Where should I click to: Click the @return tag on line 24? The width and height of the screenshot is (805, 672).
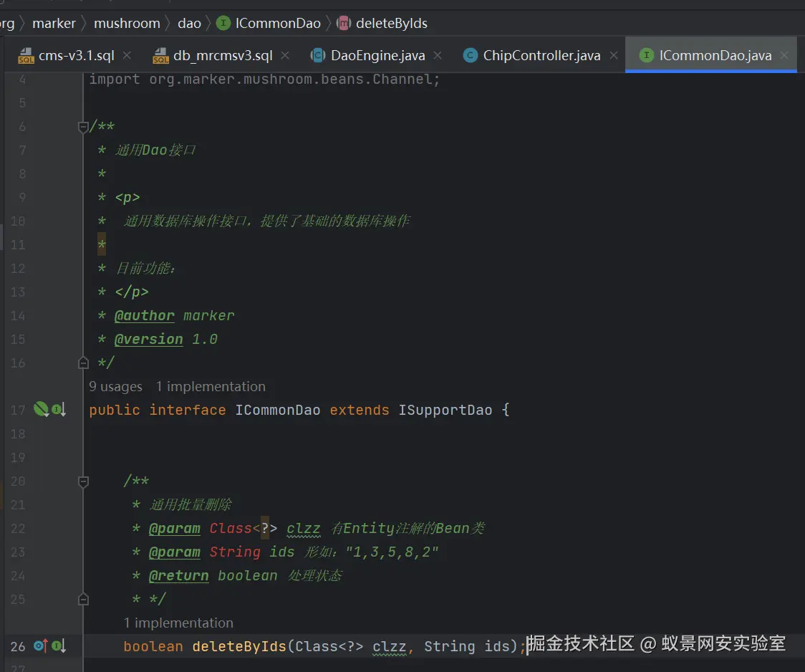pos(178,575)
